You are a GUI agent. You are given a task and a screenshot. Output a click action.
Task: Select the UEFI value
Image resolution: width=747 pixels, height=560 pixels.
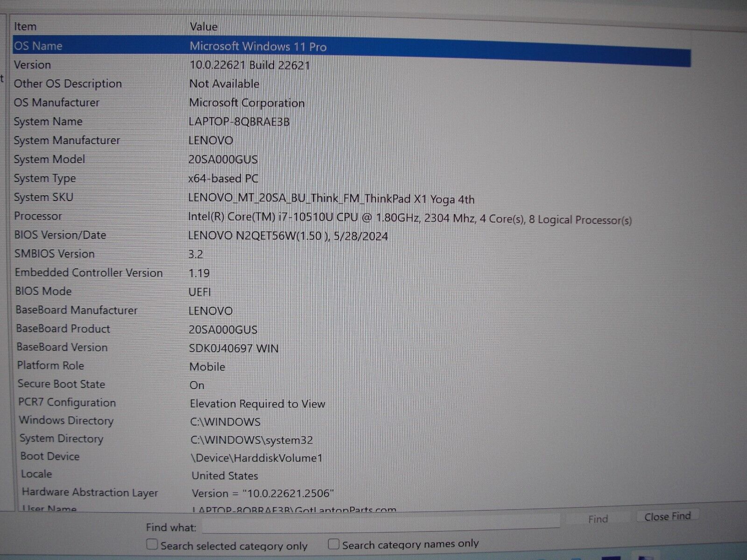click(200, 292)
